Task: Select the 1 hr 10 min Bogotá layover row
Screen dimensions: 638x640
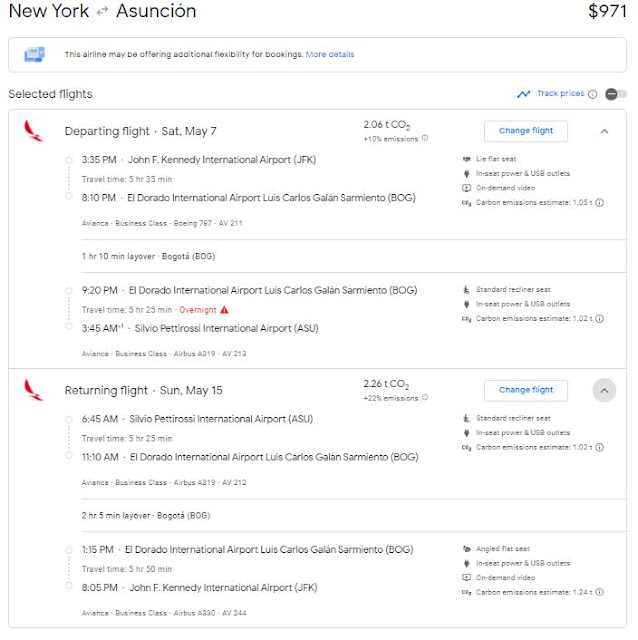Action: click(x=353, y=256)
